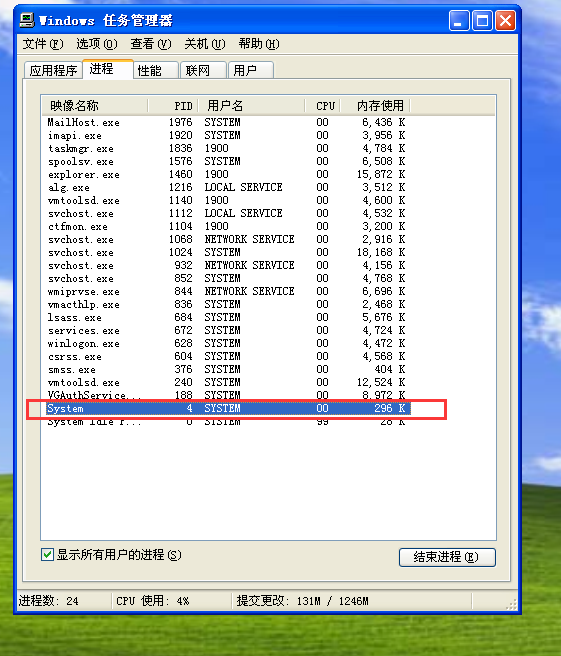Screen dimensions: 561x656
Task: Open the 查看(V) menu
Action: [151, 44]
